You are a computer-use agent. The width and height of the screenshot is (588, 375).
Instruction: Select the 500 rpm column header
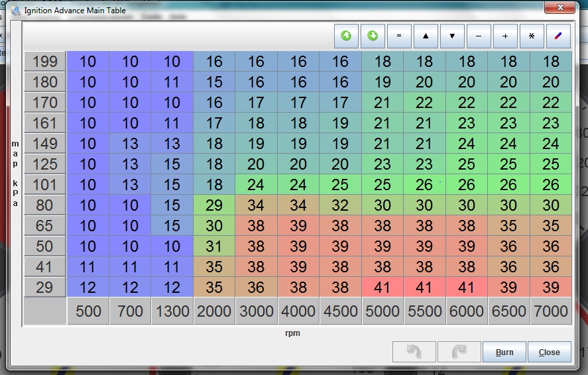pyautogui.click(x=88, y=311)
